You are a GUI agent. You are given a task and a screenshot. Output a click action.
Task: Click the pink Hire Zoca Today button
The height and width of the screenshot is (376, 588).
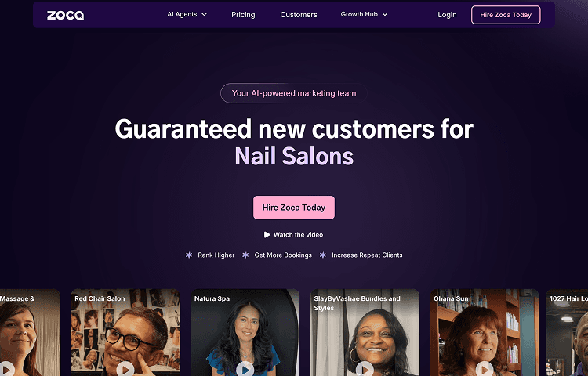pos(294,208)
